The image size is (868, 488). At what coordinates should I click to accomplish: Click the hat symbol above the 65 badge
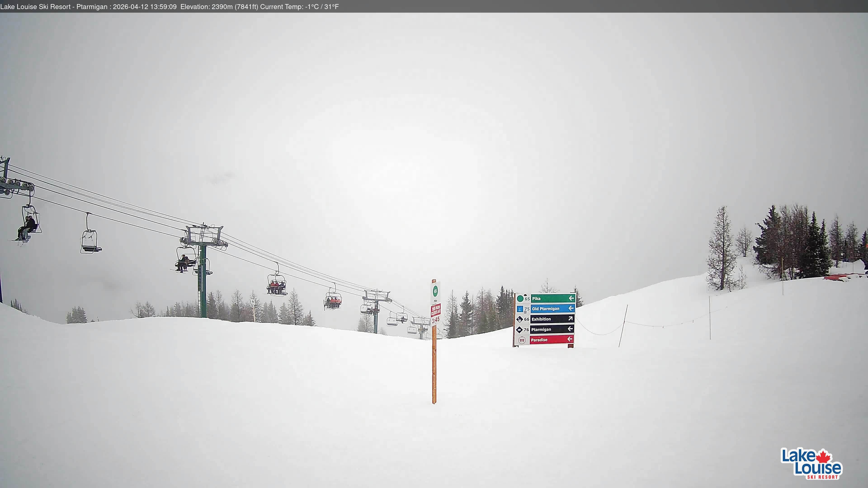tap(525, 295)
